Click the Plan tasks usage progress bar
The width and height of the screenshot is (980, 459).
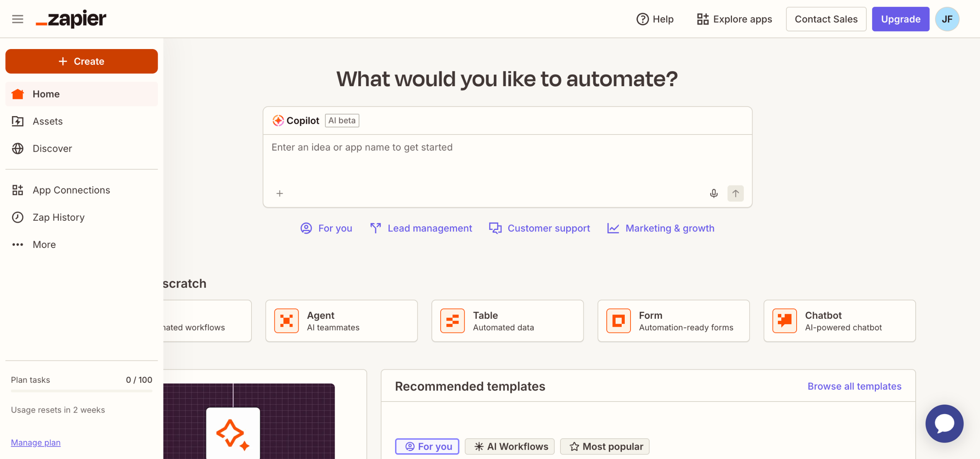click(82, 391)
